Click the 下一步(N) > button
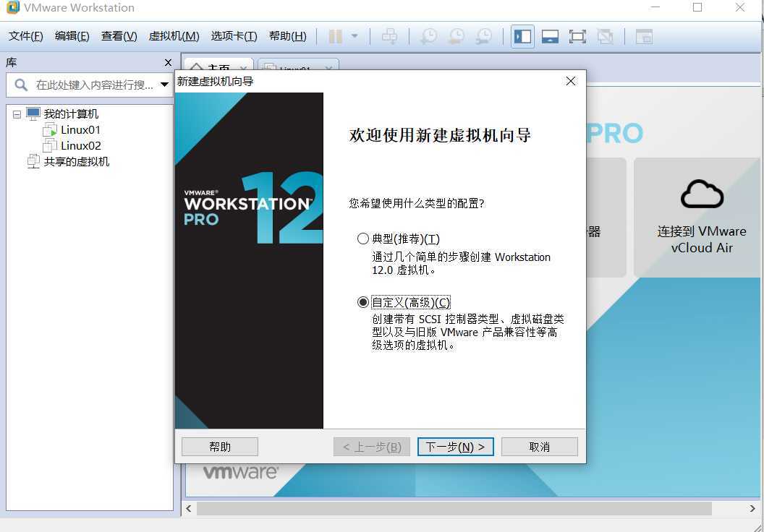Image resolution: width=764 pixels, height=532 pixels. 456,447
